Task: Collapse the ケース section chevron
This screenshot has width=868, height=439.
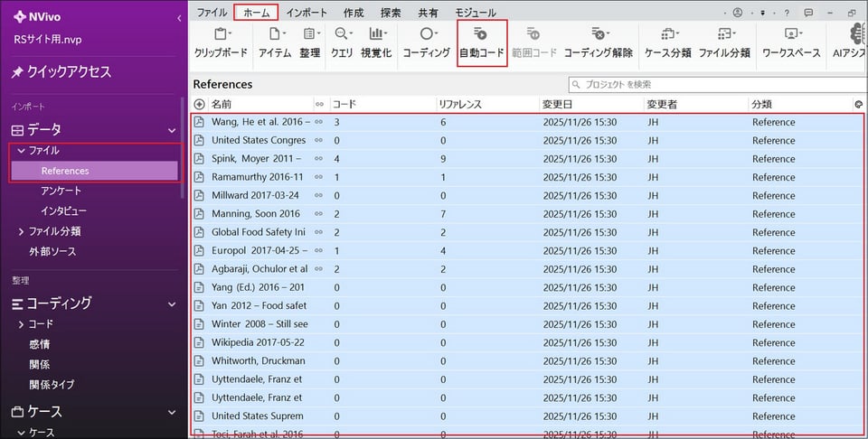Action: pos(172,412)
